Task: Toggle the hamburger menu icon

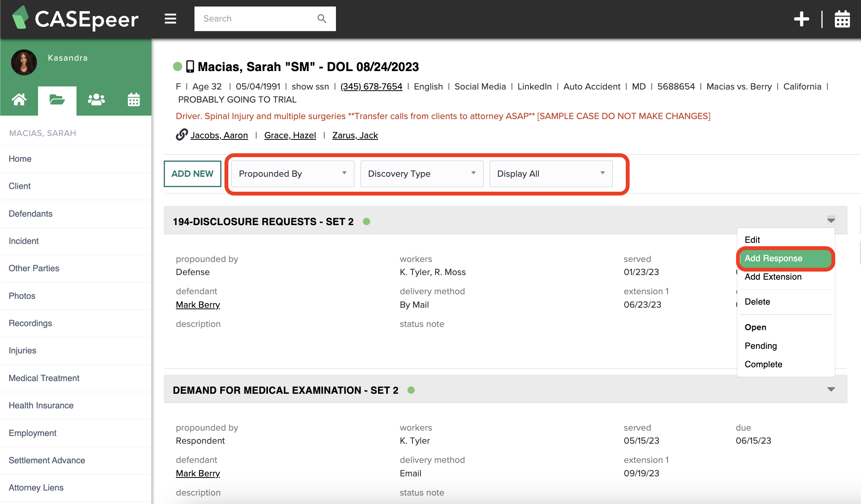Action: 170,19
